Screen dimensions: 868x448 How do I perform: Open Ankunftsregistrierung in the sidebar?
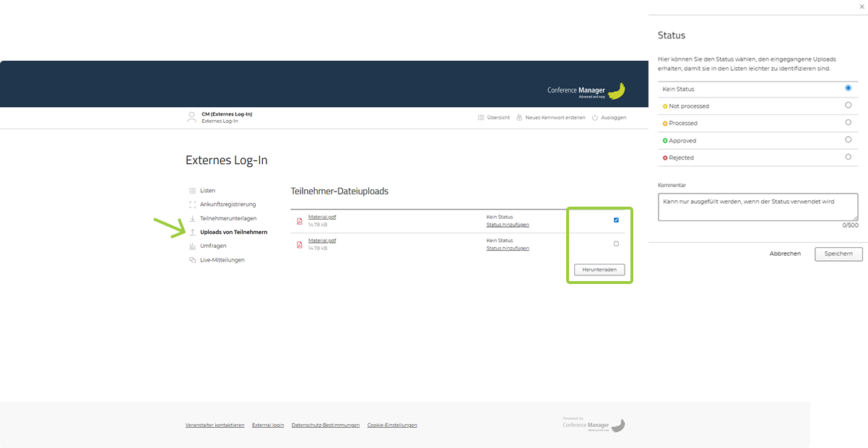[227, 204]
